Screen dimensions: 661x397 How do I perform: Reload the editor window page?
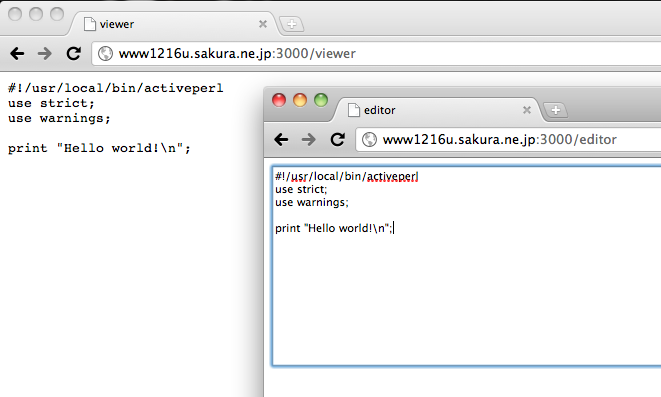tap(338, 139)
